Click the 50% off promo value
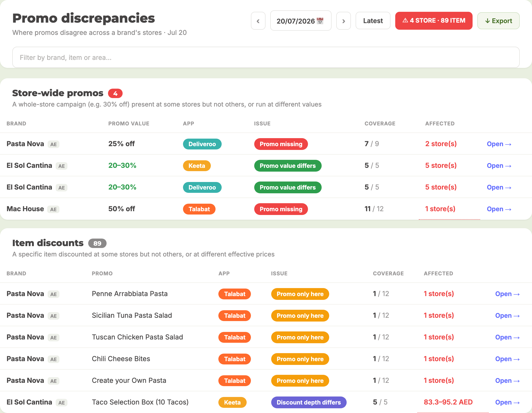This screenshot has width=532, height=413. pyautogui.click(x=121, y=209)
